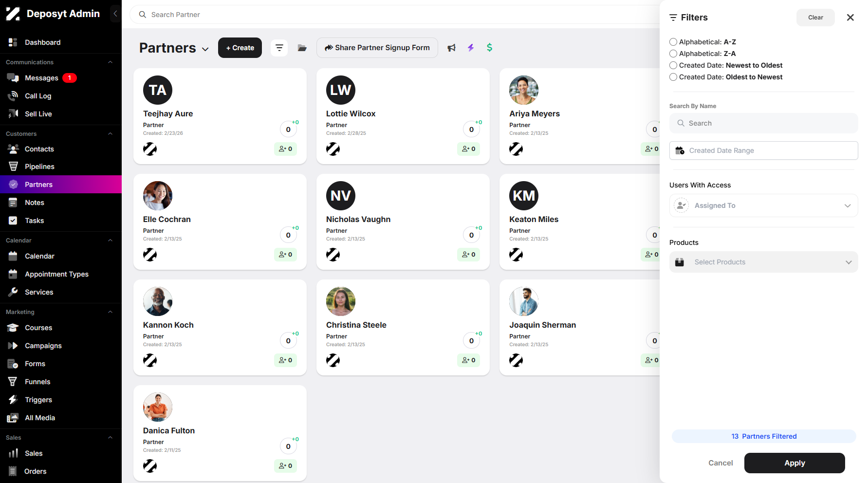The image size is (868, 483).
Task: Collapse the Customers sidebar section
Action: click(x=110, y=134)
